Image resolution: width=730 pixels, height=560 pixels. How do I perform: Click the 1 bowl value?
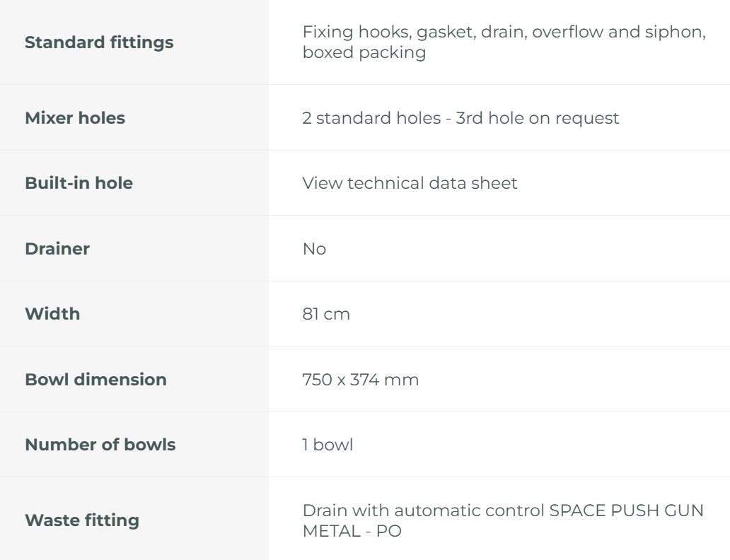point(328,445)
